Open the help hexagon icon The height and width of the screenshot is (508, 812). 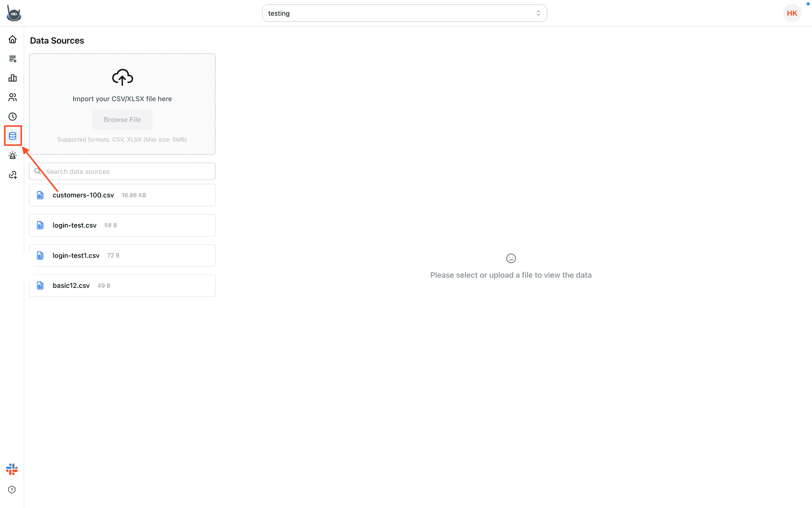point(12,490)
